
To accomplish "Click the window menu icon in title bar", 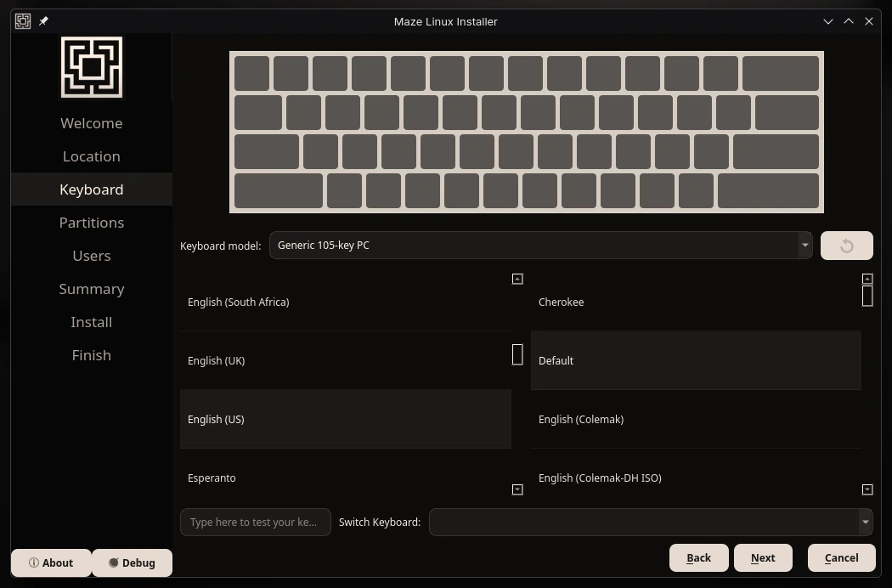I will (23, 21).
